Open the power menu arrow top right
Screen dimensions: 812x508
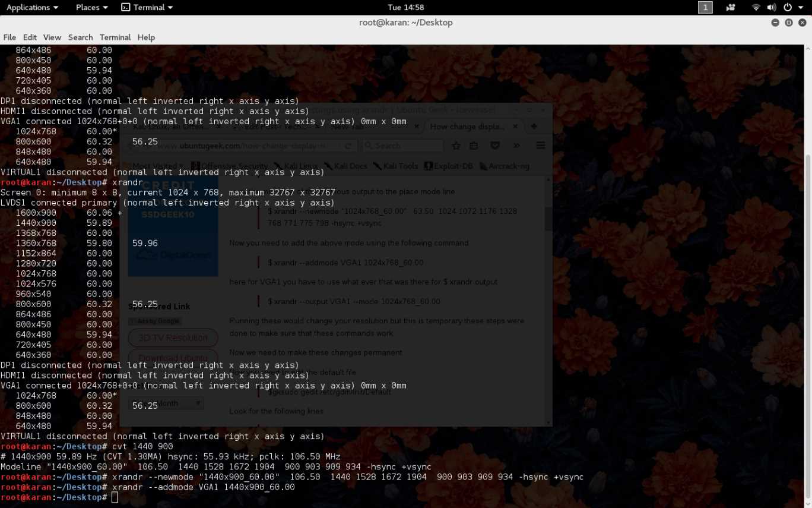click(x=801, y=7)
